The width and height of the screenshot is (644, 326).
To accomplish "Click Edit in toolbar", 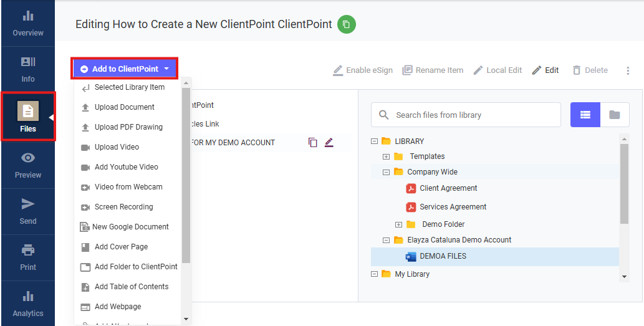I will coord(545,70).
